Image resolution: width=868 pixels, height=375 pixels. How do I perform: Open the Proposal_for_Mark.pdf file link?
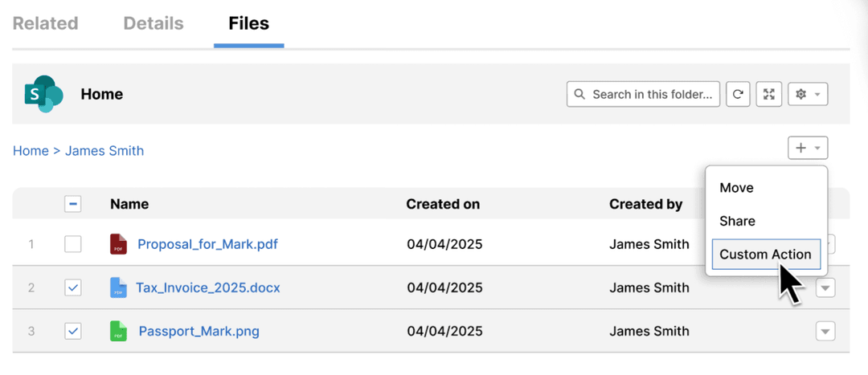coord(207,244)
